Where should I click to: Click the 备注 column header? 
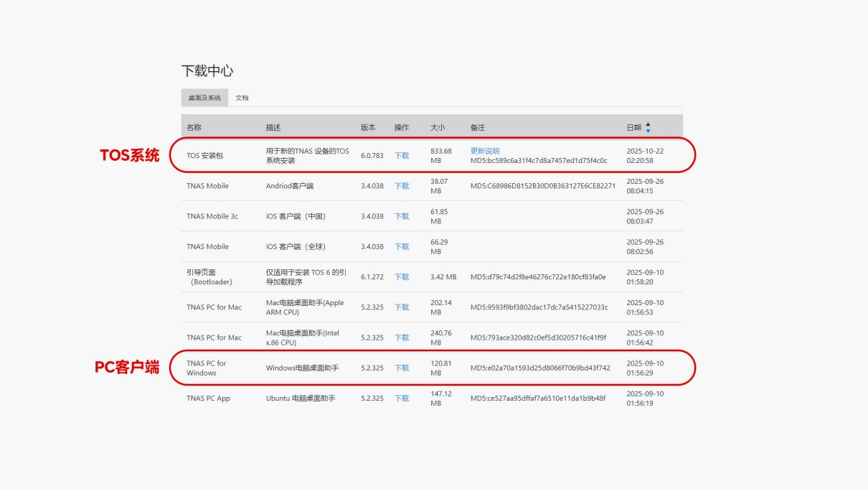pyautogui.click(x=478, y=127)
